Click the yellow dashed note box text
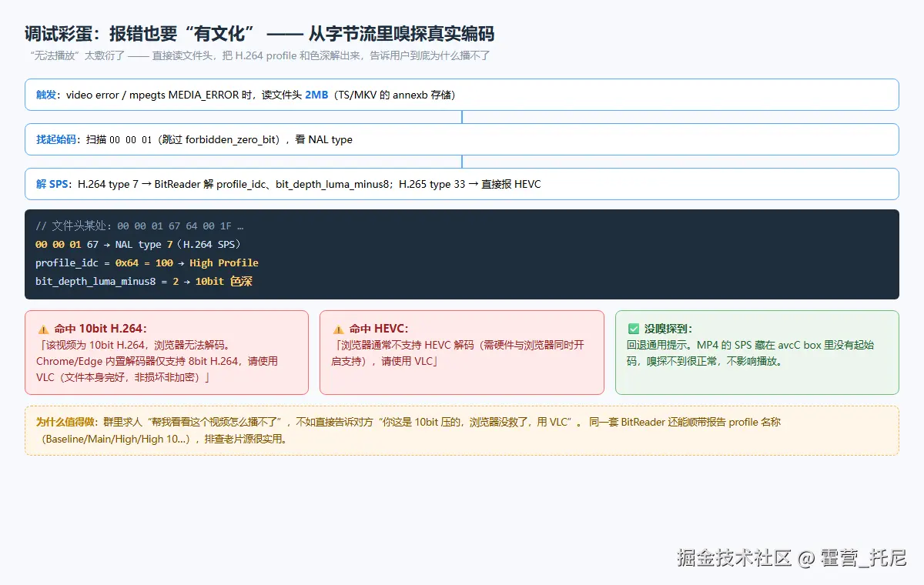This screenshot has height=585, width=924. tap(461, 430)
